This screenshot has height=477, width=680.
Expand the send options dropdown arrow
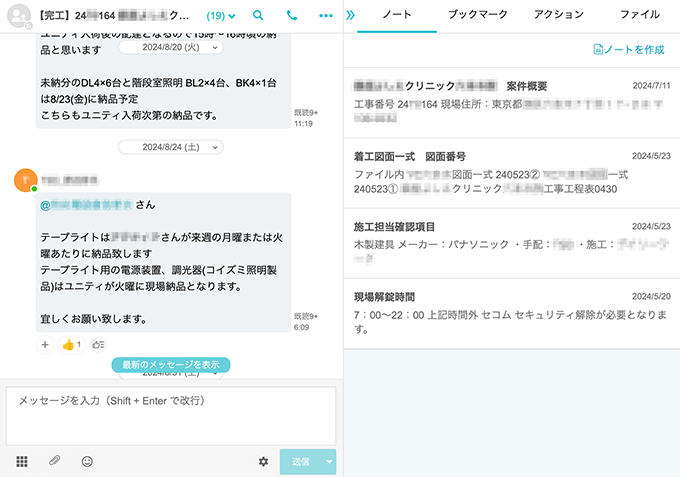pos(330,462)
